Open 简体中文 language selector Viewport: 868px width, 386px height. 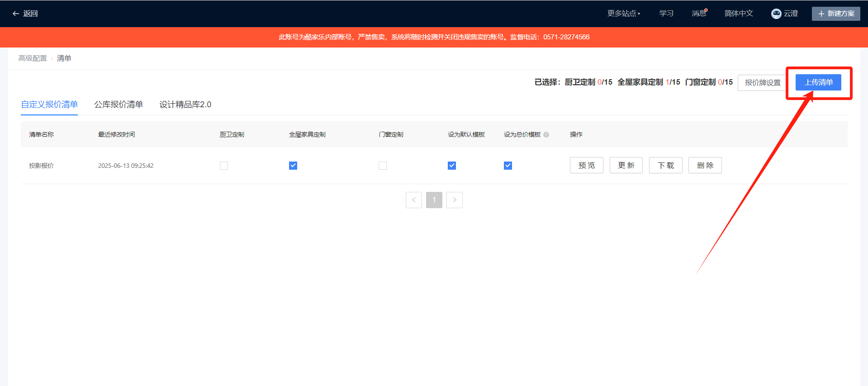tap(738, 14)
